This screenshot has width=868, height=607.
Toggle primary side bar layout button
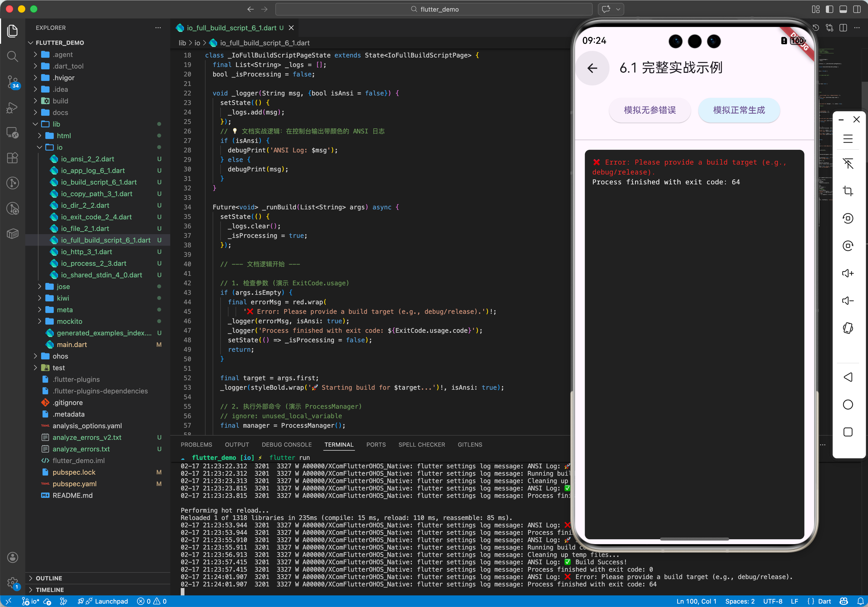tap(829, 9)
